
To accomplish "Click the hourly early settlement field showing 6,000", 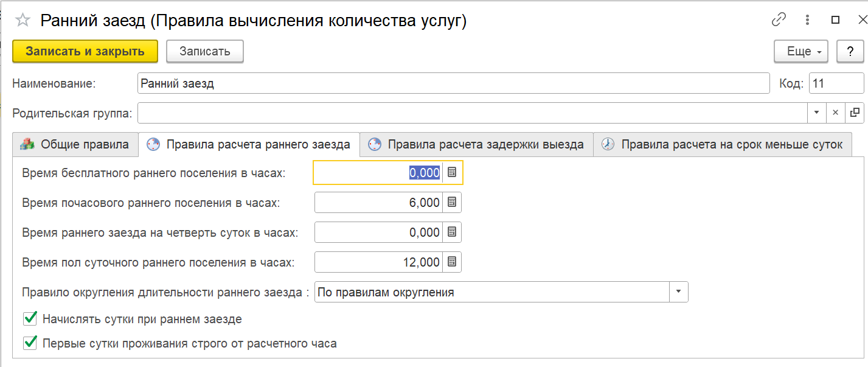I will click(380, 203).
